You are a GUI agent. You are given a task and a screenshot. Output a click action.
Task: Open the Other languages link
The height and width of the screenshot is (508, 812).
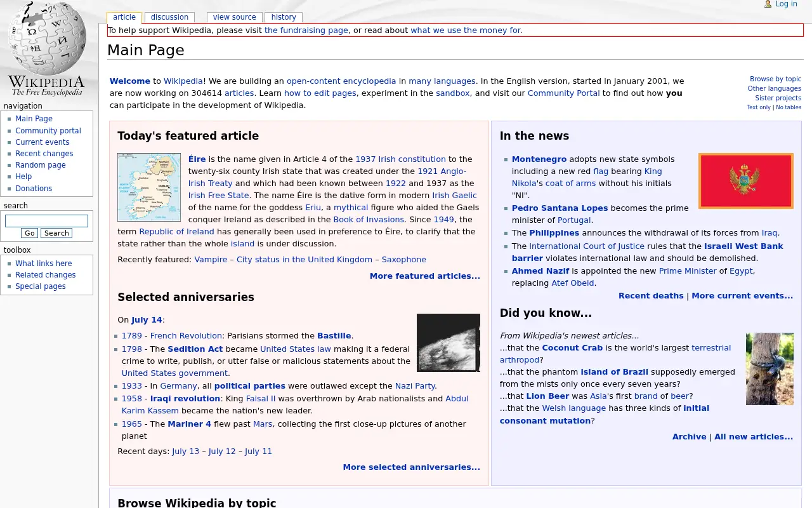point(775,88)
